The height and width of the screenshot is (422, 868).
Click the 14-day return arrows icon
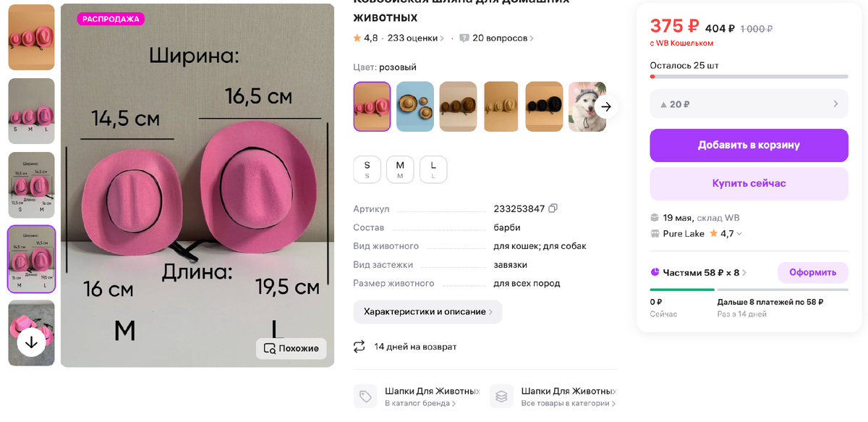point(359,347)
